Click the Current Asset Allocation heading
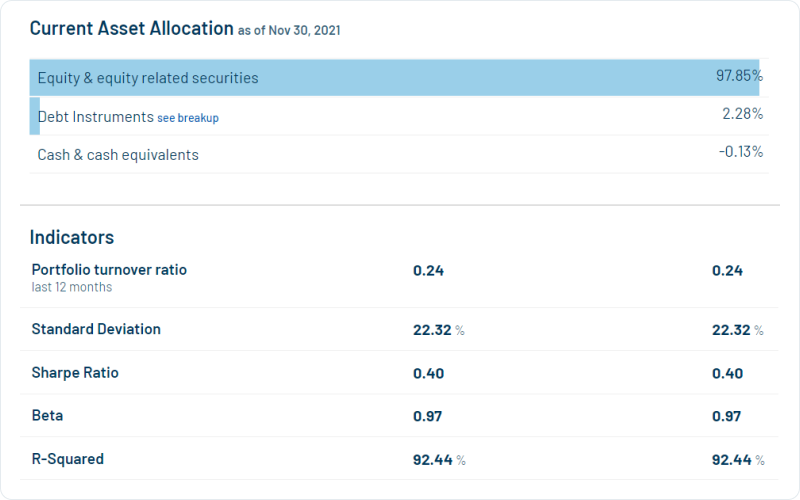The image size is (800, 500). [x=131, y=28]
